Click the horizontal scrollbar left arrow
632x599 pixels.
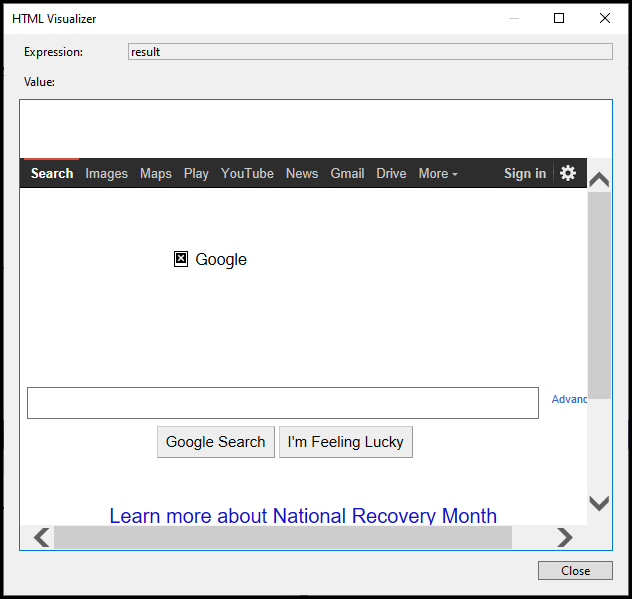(42, 537)
